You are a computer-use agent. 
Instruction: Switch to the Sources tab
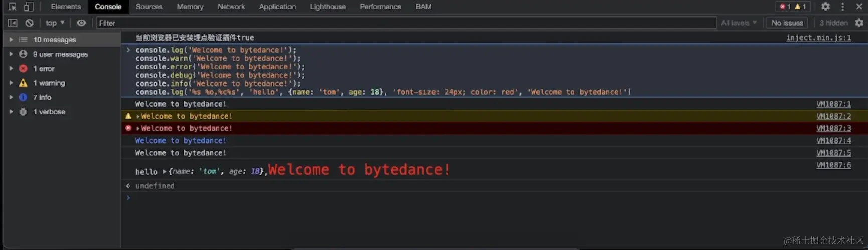(x=149, y=7)
